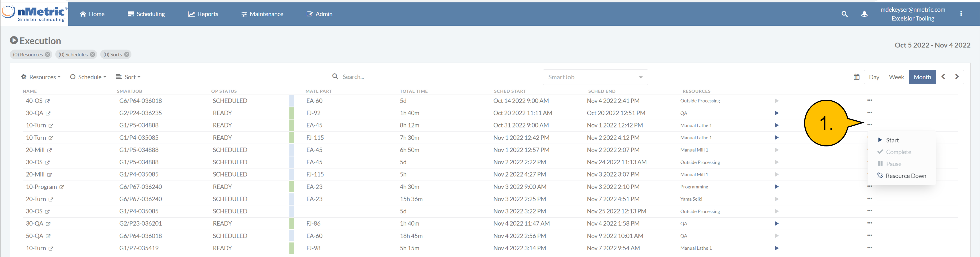
Task: Remove the (0) Resources filter chip
Action: tap(48, 54)
